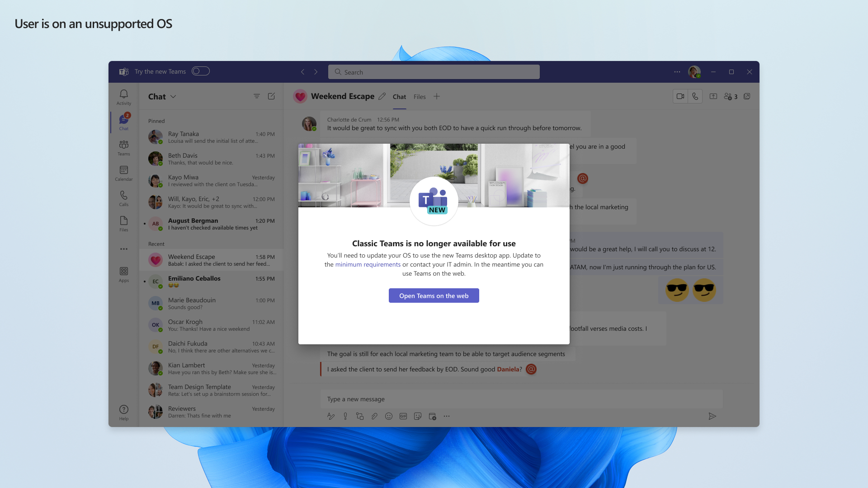Select the Chat tab in Weekend Escape
The width and height of the screenshot is (868, 488).
click(x=398, y=97)
